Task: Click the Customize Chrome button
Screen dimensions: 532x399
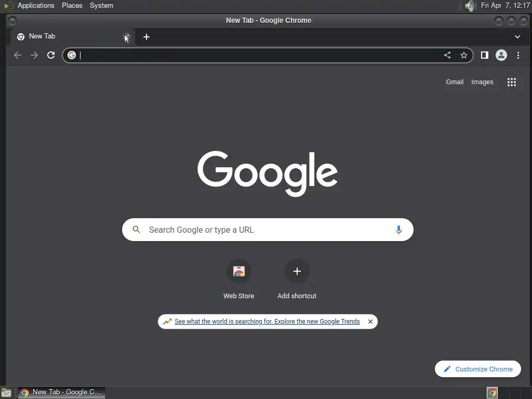Action: click(x=478, y=369)
